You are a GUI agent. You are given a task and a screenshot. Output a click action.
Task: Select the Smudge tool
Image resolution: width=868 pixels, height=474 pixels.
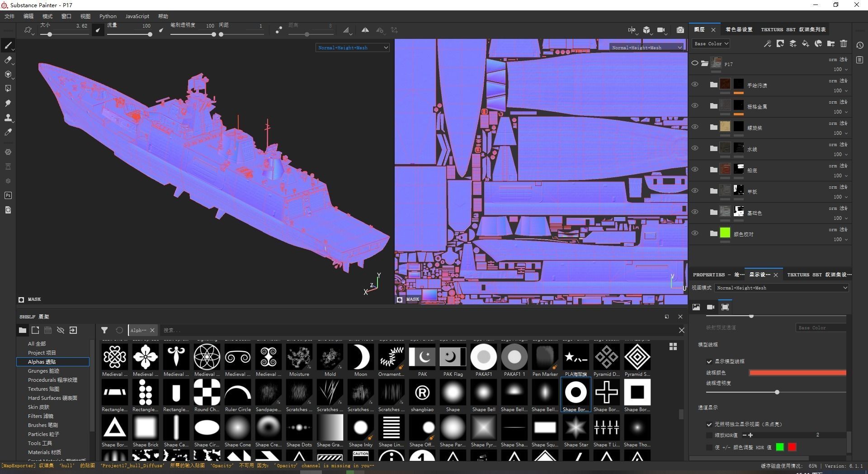(8, 103)
